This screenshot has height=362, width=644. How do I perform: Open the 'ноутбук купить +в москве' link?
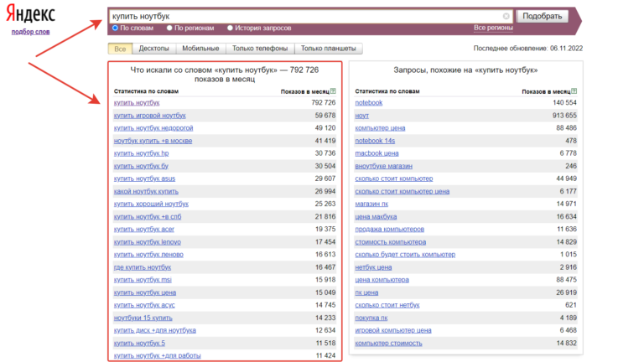click(153, 141)
